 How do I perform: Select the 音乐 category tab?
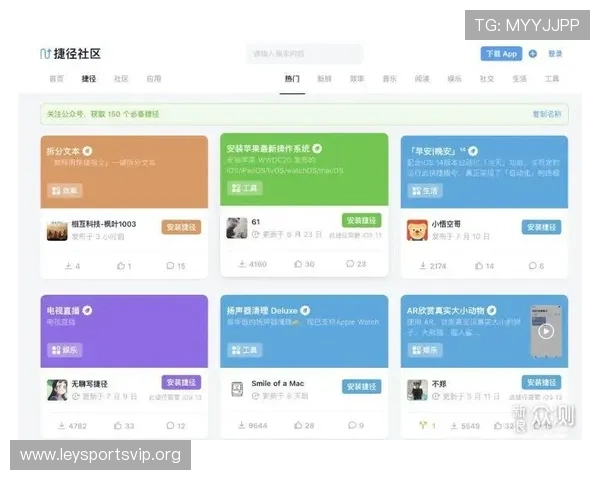(x=390, y=79)
